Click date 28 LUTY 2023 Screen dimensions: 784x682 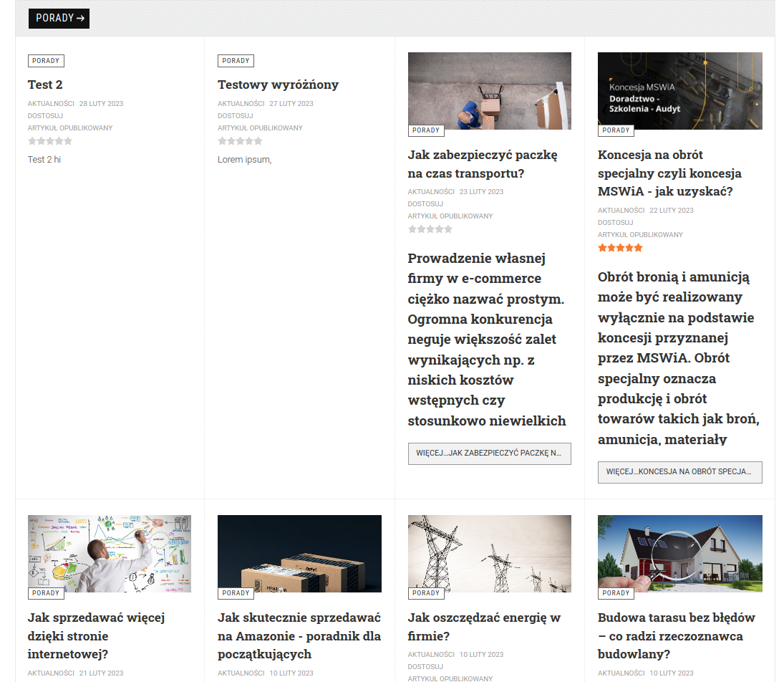click(x=101, y=104)
